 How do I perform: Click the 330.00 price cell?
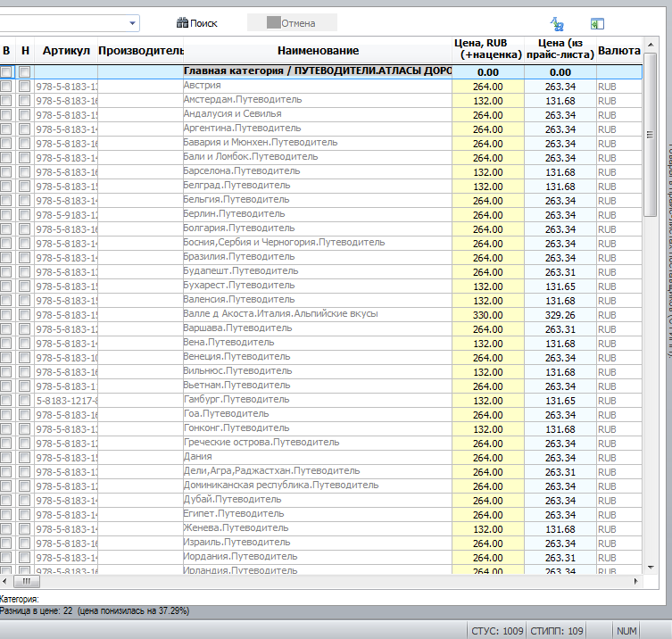coord(488,315)
